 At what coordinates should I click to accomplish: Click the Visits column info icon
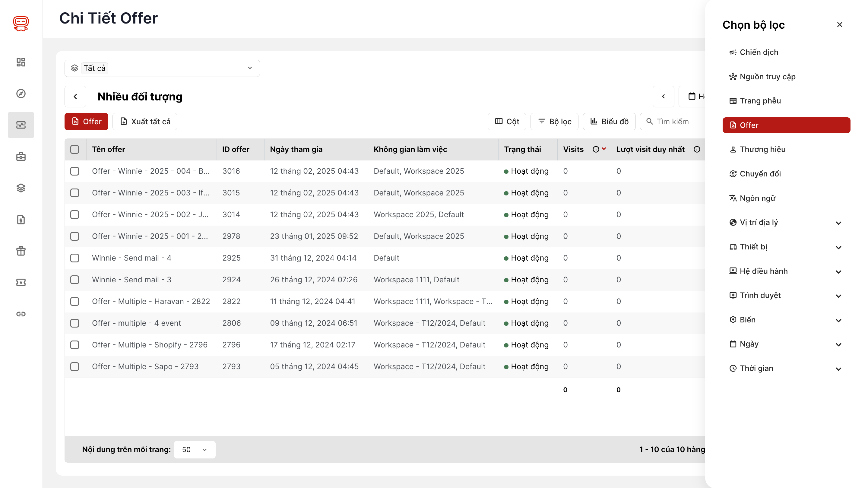pyautogui.click(x=596, y=149)
